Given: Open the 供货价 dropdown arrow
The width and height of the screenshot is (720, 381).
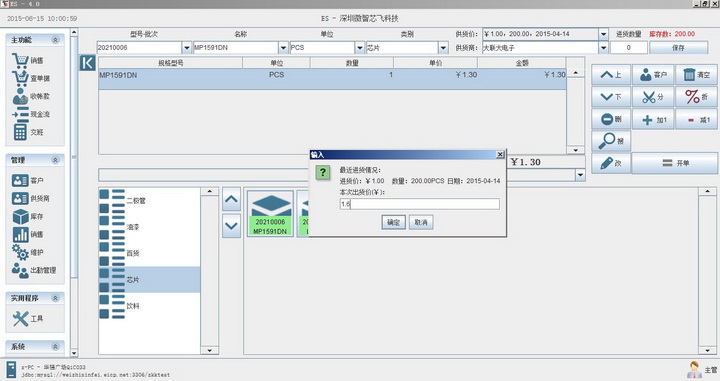Looking at the screenshot, I should tap(603, 34).
